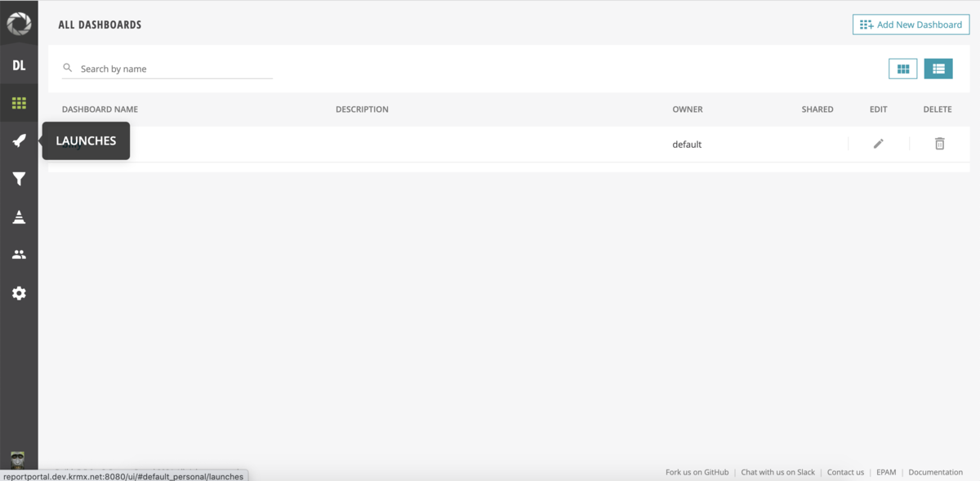The height and width of the screenshot is (481, 980).
Task: Open Filters via the funnel icon
Action: 19,179
